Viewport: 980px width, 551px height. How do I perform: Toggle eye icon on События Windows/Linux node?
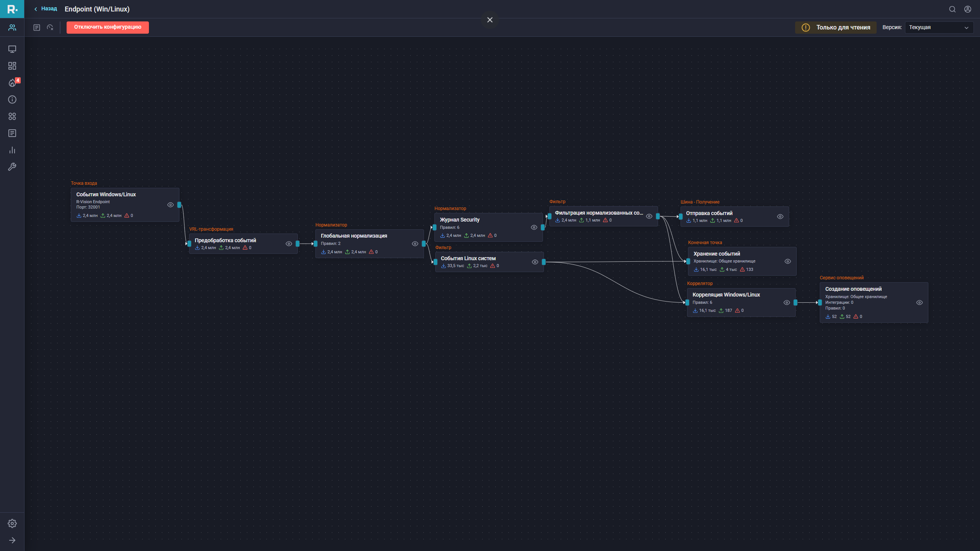[171, 205]
